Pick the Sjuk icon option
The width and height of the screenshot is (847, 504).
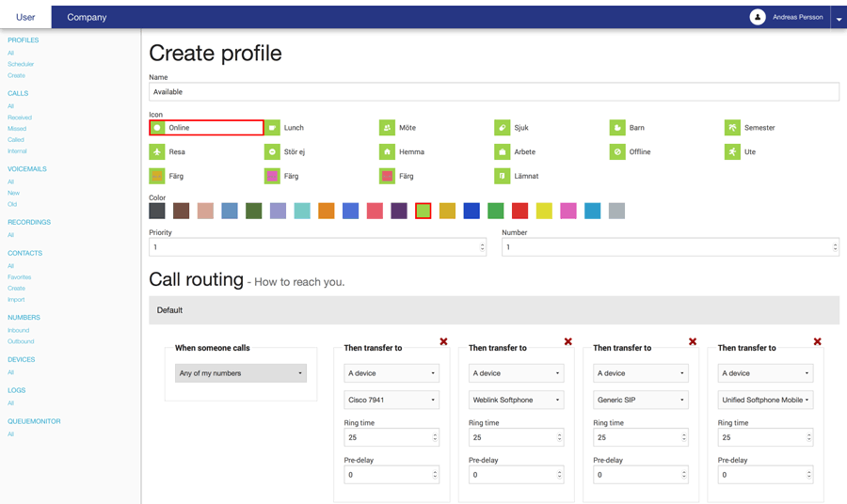[503, 128]
